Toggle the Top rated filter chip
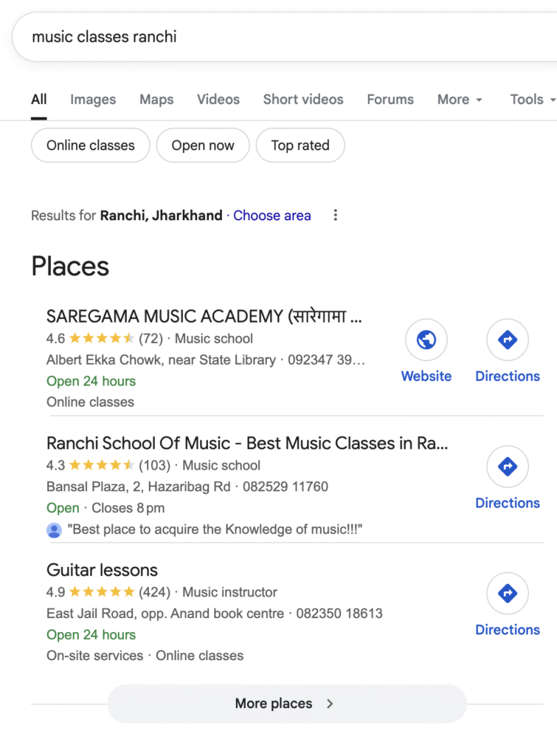Image resolution: width=557 pixels, height=756 pixels. (300, 145)
